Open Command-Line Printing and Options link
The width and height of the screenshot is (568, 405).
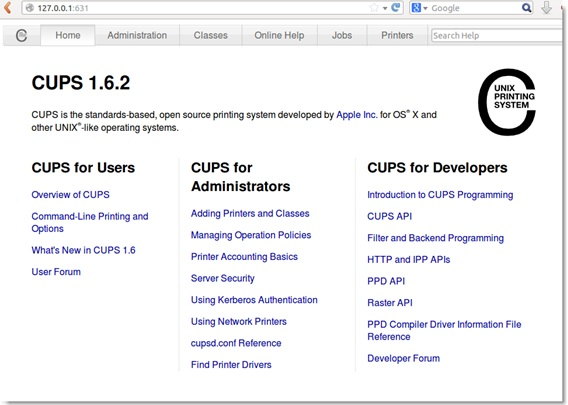(x=90, y=222)
